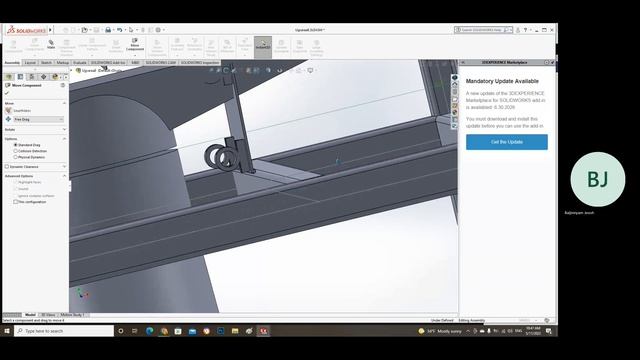640x360 pixels.
Task: Open the Free Drag move type dropdown
Action: [x=39, y=119]
